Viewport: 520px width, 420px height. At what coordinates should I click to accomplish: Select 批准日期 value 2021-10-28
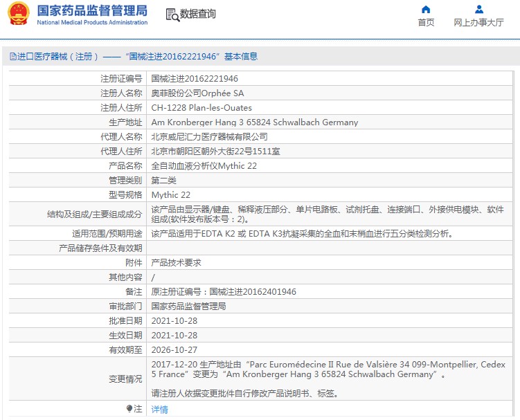[174, 321]
